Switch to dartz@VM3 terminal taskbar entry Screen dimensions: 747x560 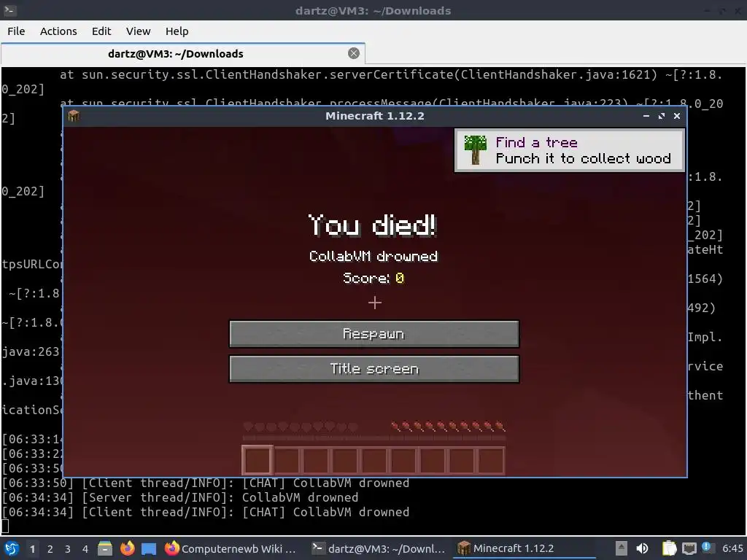[x=379, y=548]
